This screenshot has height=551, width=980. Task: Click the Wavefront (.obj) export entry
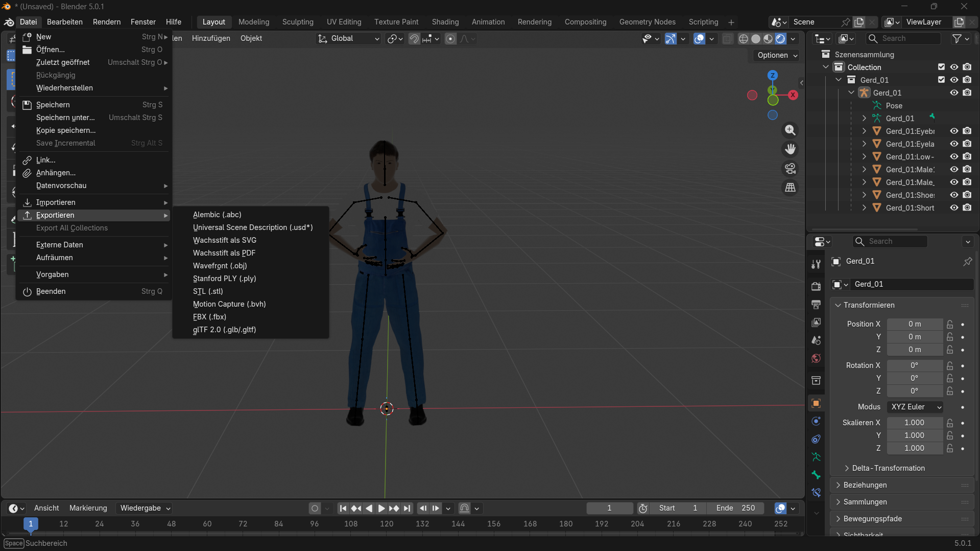click(220, 266)
